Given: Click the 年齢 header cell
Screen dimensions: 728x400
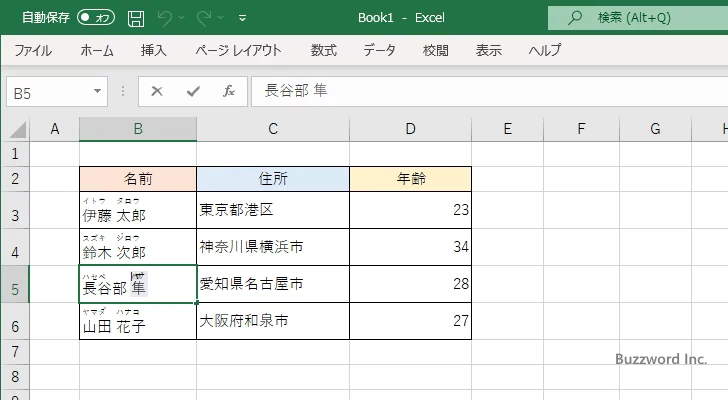Looking at the screenshot, I should click(x=410, y=179).
